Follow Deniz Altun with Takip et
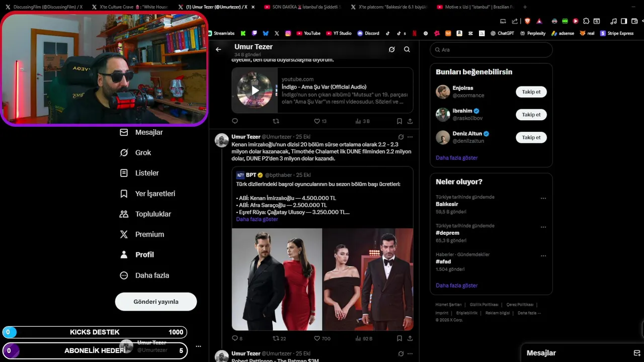 tap(531, 137)
